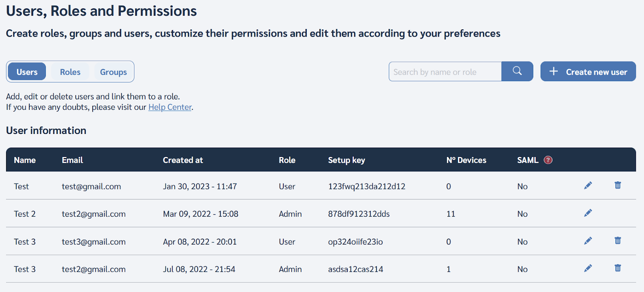644x292 pixels.
Task: Edit the user test@gmail.com with pencil icon
Action: tap(588, 185)
